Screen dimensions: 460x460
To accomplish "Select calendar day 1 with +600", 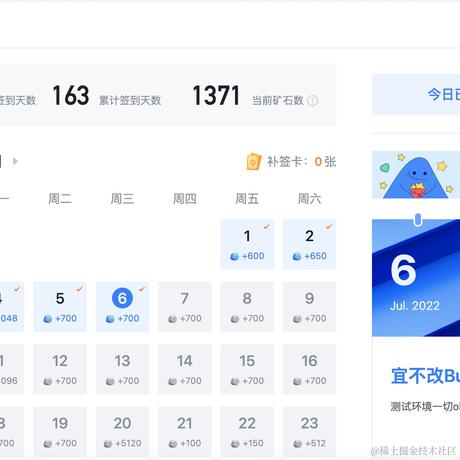I will 247,244.
